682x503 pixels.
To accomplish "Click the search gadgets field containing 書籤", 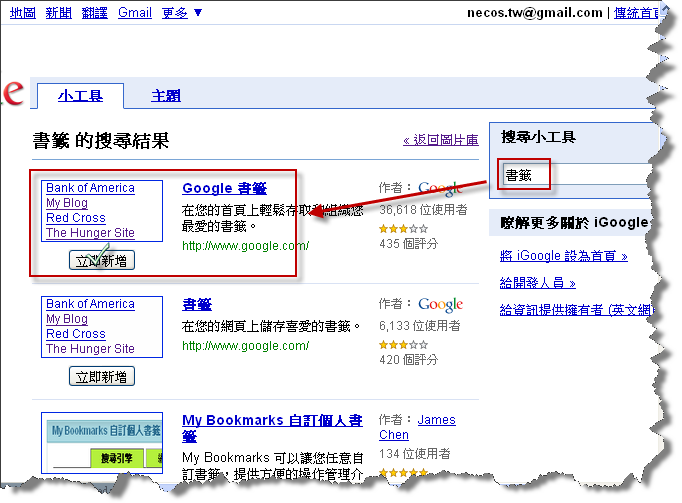I will [576, 175].
